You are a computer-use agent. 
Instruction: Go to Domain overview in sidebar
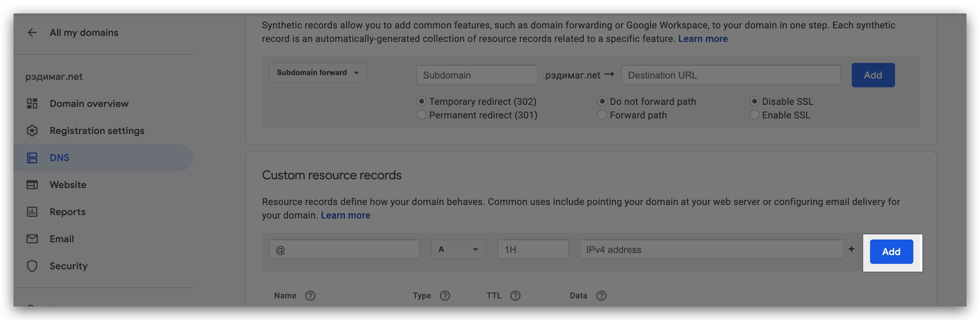89,104
